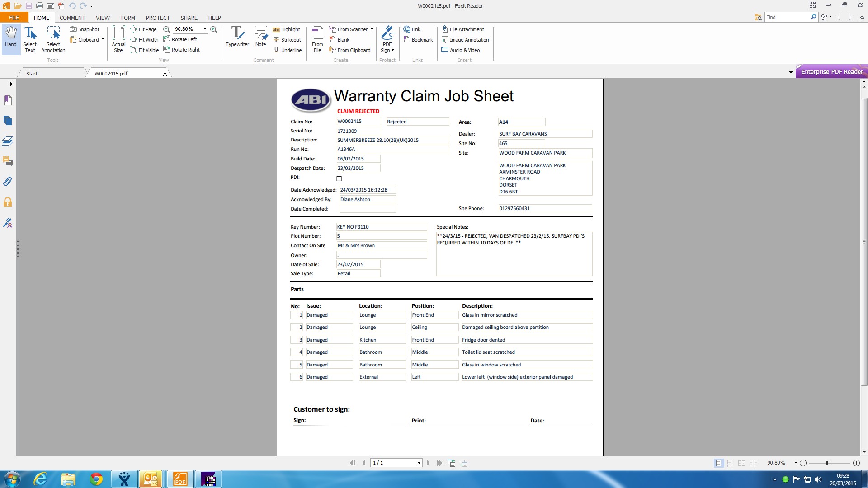Expand the left navigation panel arrow
Image resolution: width=868 pixels, height=488 pixels.
[x=11, y=84]
